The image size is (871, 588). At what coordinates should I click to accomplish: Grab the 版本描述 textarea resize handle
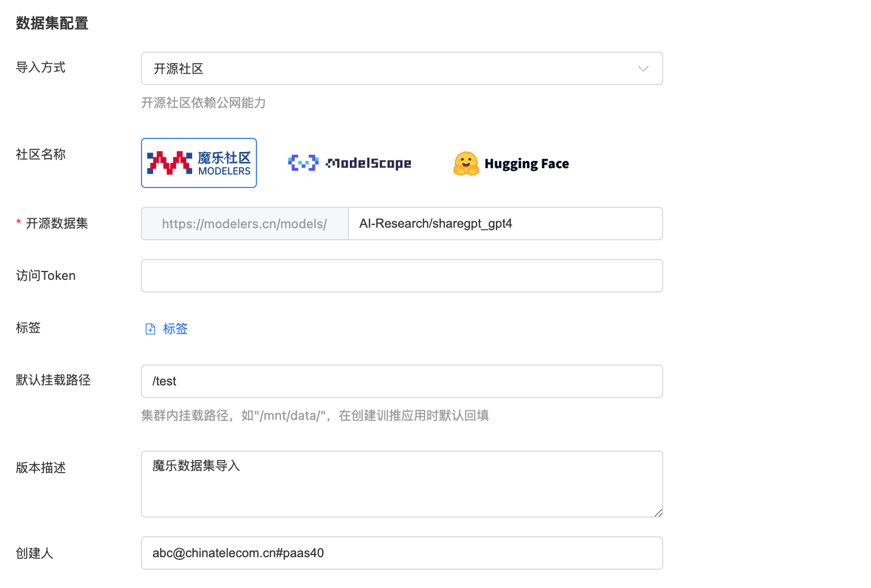(658, 513)
